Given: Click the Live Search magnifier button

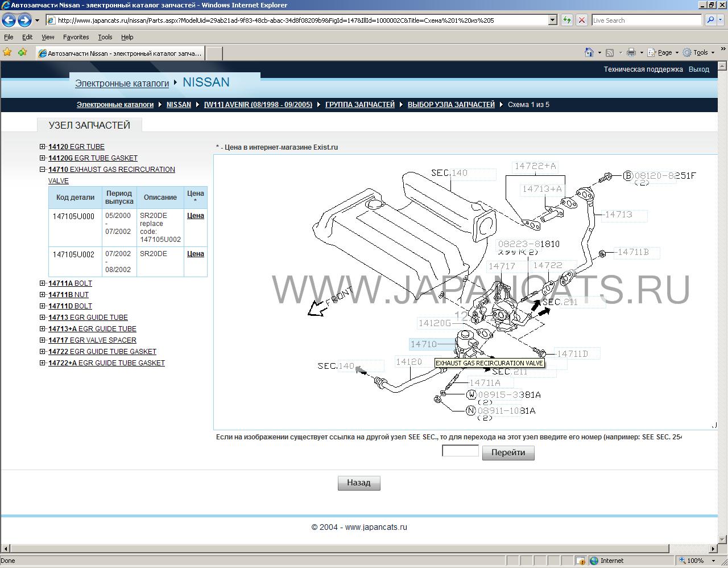Looking at the screenshot, I should (x=710, y=20).
